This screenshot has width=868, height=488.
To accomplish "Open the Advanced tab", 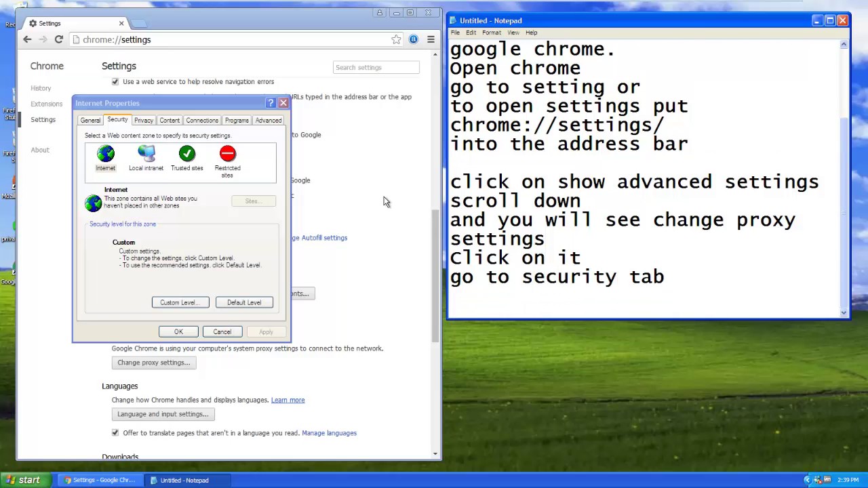I will tap(269, 121).
